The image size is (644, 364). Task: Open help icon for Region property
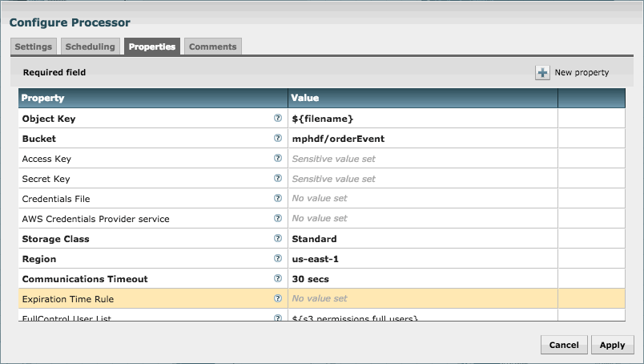pos(278,258)
